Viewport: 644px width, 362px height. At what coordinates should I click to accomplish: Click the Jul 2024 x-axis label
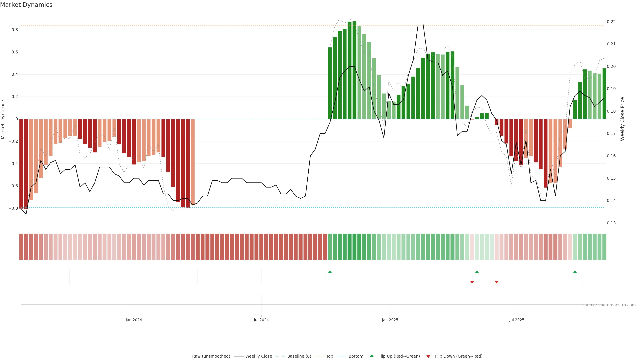(261, 320)
